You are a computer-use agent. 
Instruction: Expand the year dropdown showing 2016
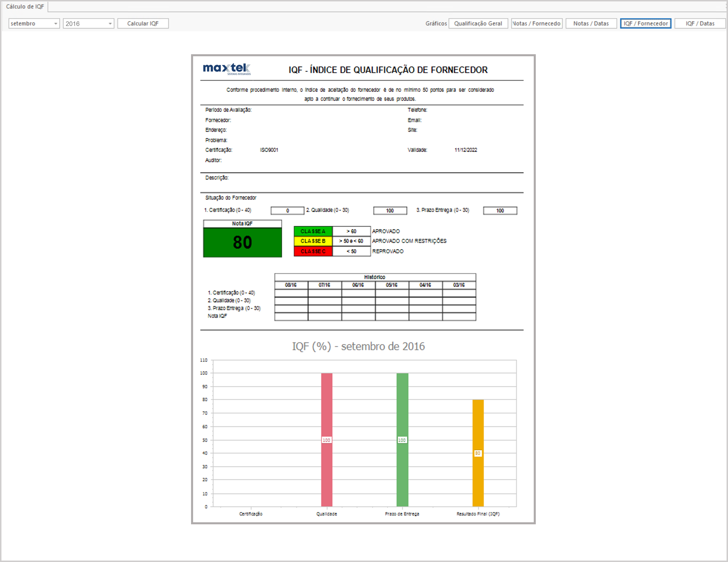pyautogui.click(x=88, y=23)
